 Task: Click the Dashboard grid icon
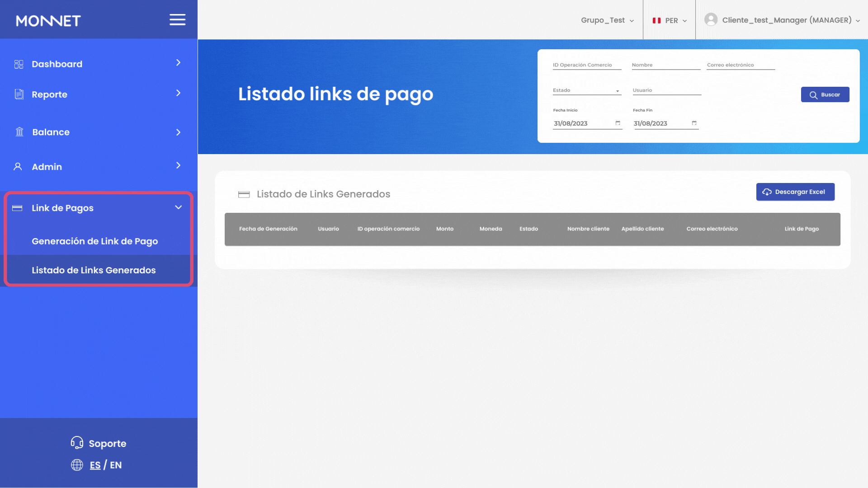coord(19,64)
